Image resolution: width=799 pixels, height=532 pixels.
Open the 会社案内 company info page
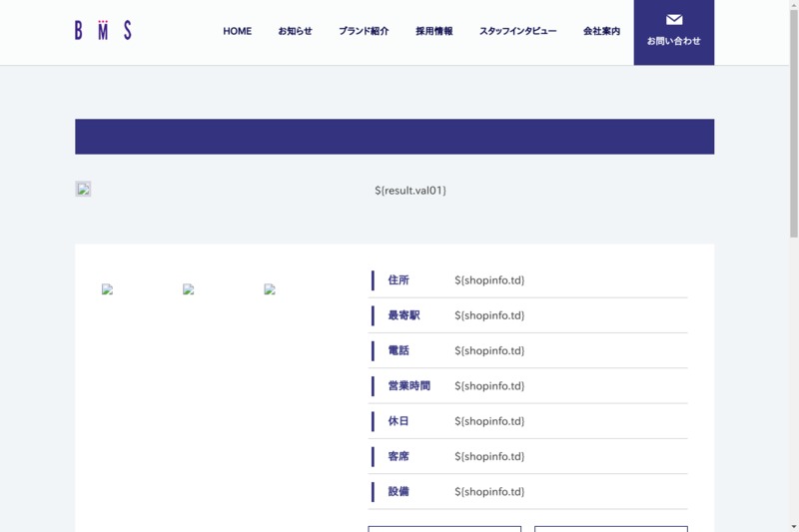click(601, 31)
